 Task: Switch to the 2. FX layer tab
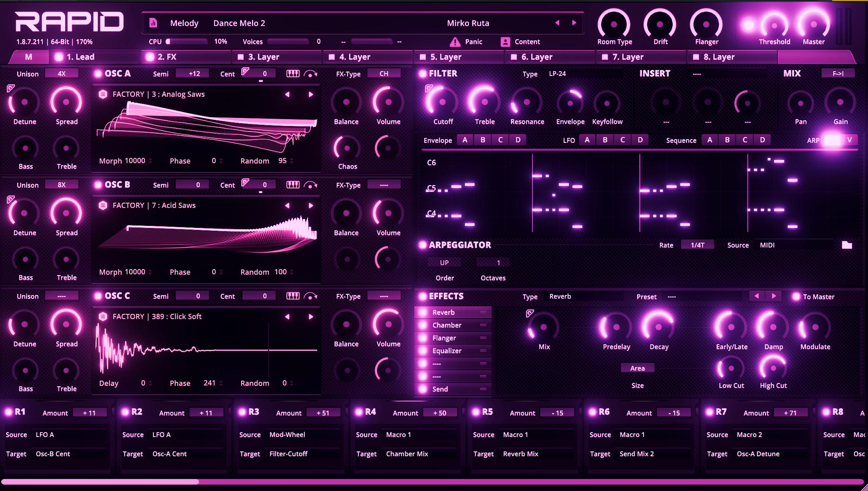[x=186, y=57]
